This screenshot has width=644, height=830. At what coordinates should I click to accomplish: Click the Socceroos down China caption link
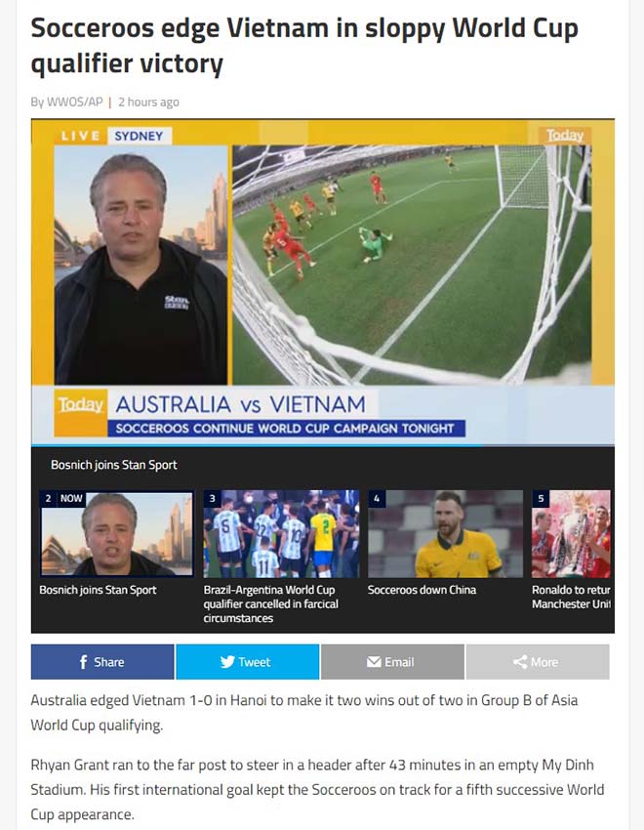[422, 590]
